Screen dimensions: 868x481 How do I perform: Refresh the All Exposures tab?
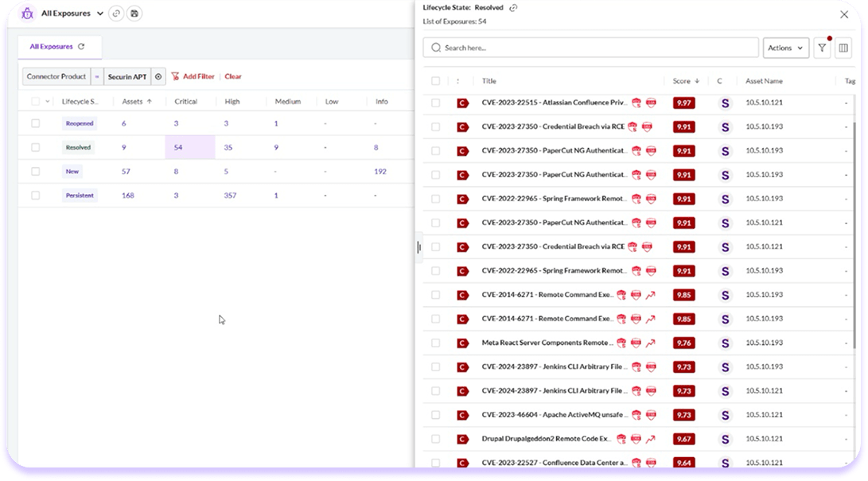coord(81,47)
